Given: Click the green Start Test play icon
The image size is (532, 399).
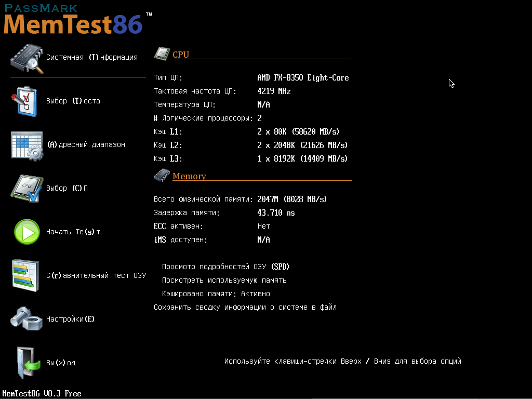Looking at the screenshot, I should tap(27, 232).
